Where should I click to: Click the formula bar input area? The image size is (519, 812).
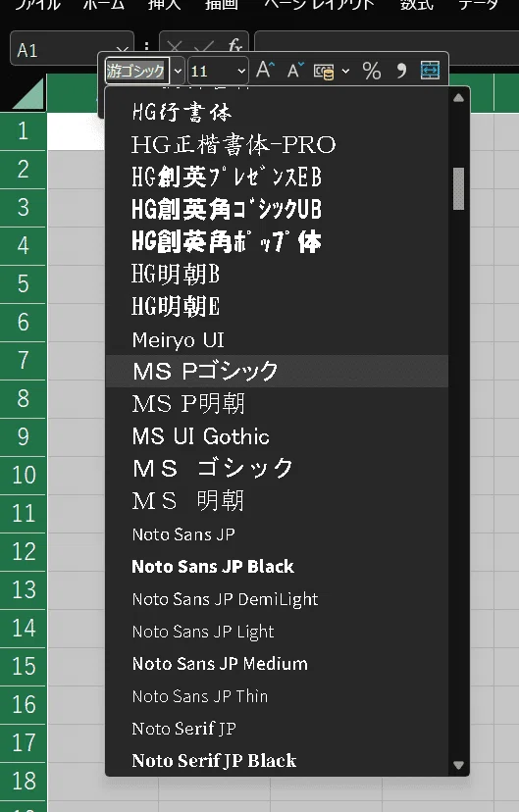coord(387,48)
